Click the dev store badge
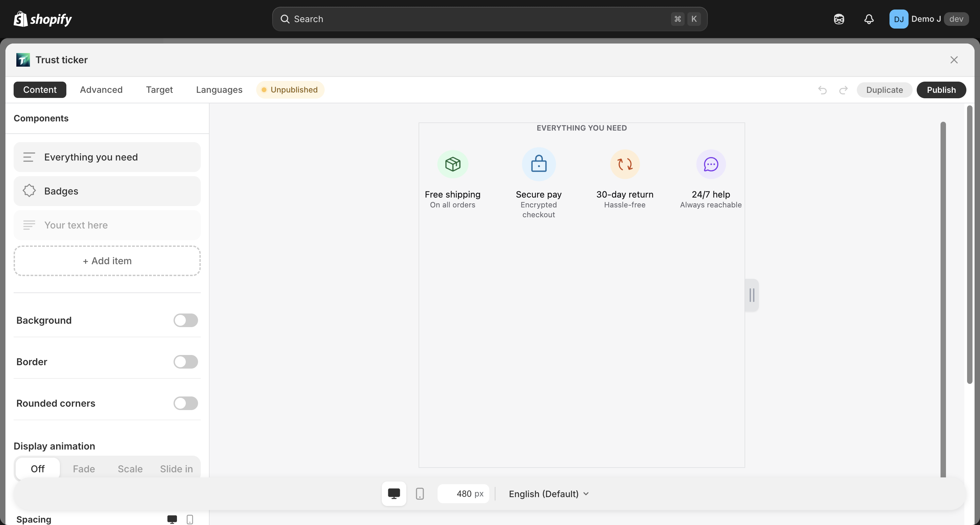Image resolution: width=980 pixels, height=525 pixels. (956, 19)
